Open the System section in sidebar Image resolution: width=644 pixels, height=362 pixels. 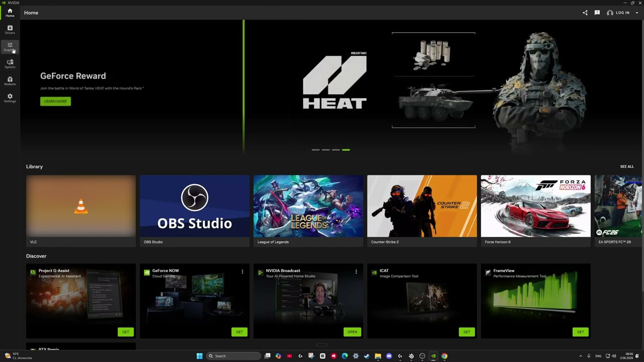coord(10,64)
